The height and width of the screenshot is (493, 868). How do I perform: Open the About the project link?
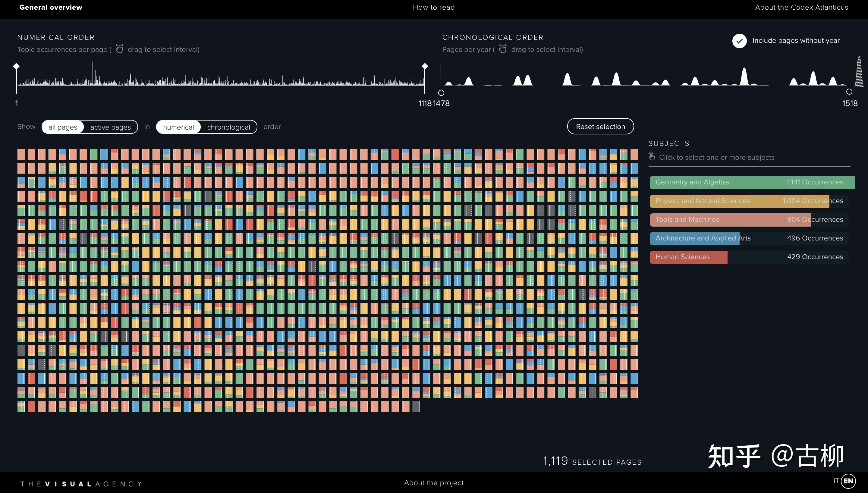coord(434,483)
